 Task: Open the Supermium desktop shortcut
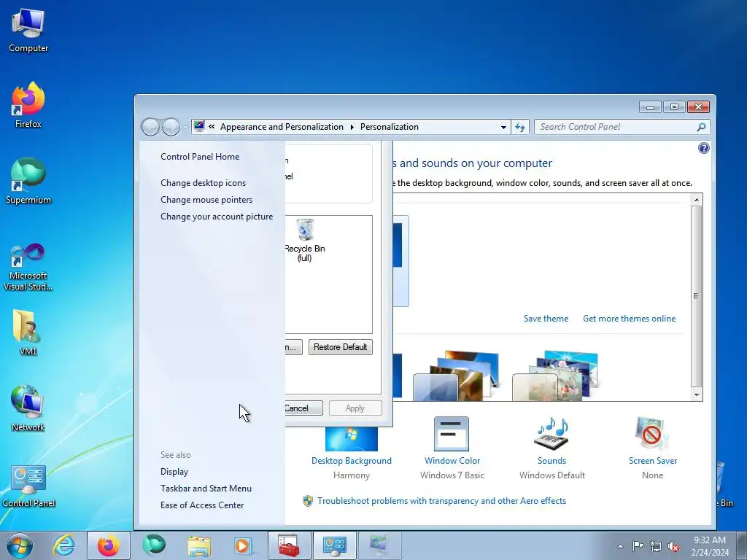[x=28, y=181]
